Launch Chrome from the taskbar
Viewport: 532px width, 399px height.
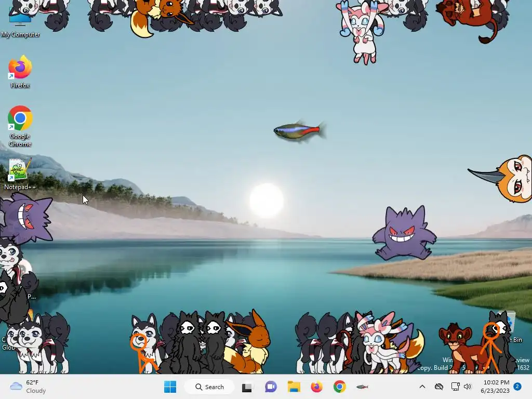[339, 387]
